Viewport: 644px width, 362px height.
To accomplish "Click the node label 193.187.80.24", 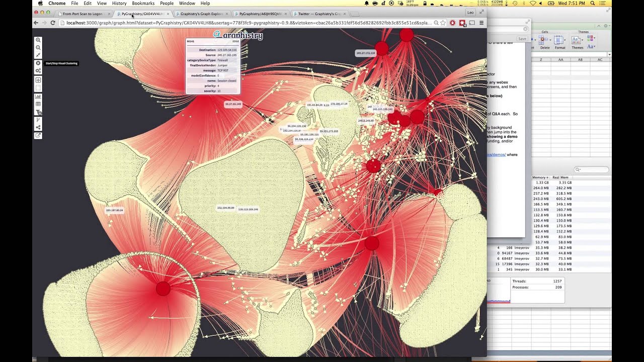I will coord(115,210).
